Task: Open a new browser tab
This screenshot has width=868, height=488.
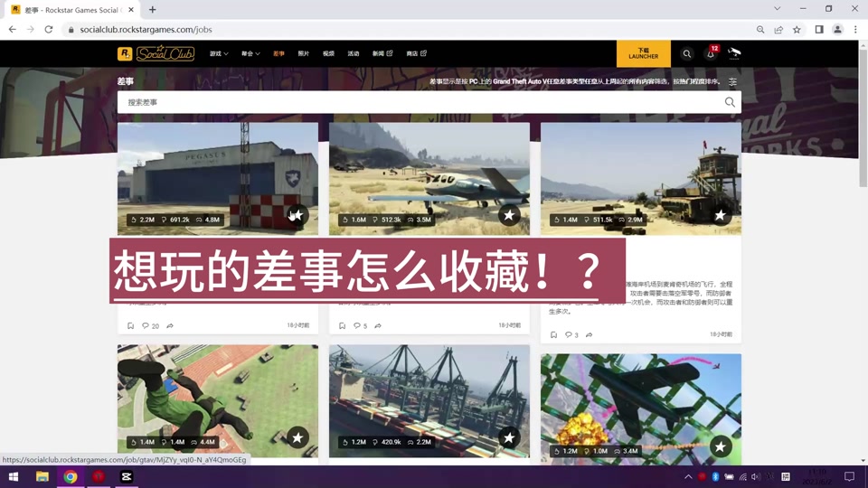Action: (152, 9)
